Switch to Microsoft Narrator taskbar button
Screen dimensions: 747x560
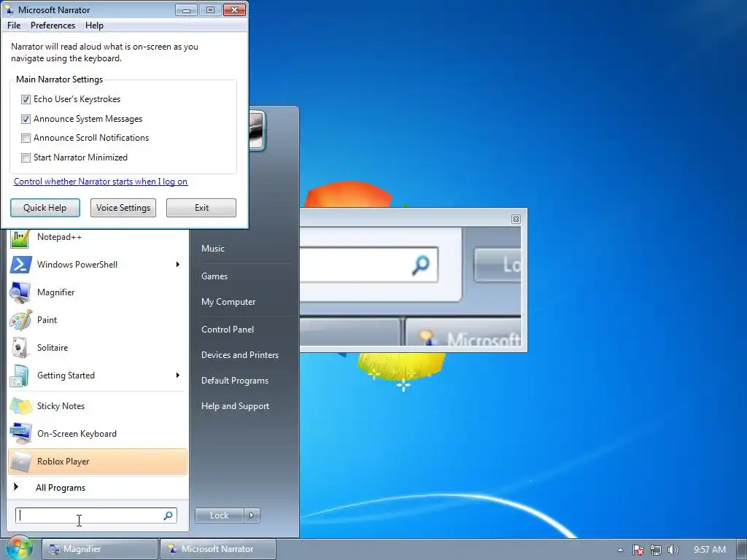point(217,549)
